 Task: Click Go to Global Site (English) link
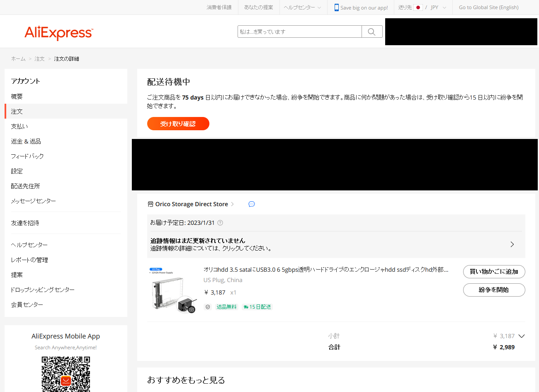coord(489,7)
